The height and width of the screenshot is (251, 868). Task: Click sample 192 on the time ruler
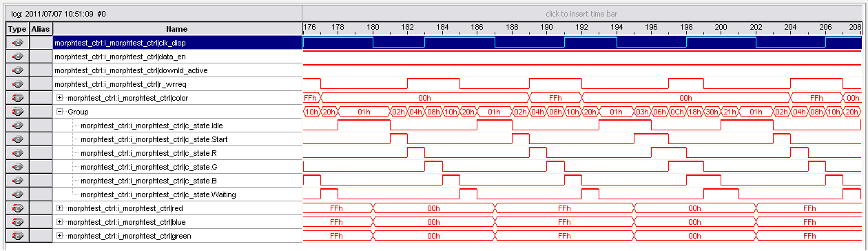(581, 28)
